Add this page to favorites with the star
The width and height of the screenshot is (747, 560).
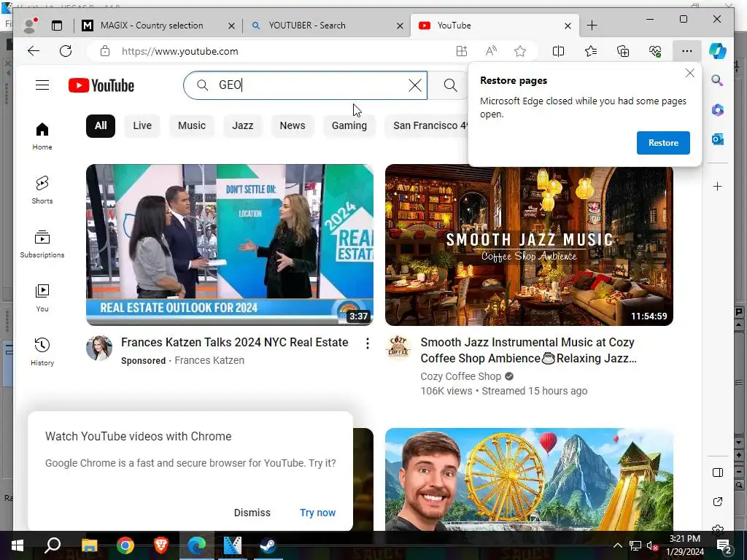point(519,51)
